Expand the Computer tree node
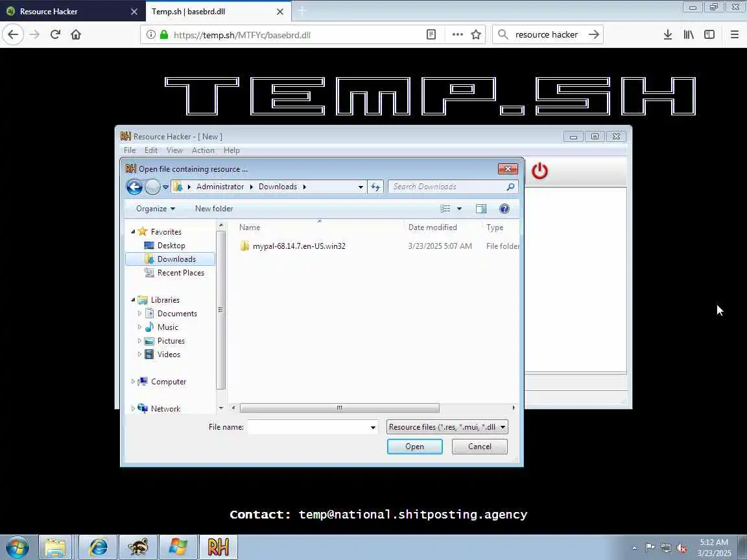 (133, 381)
